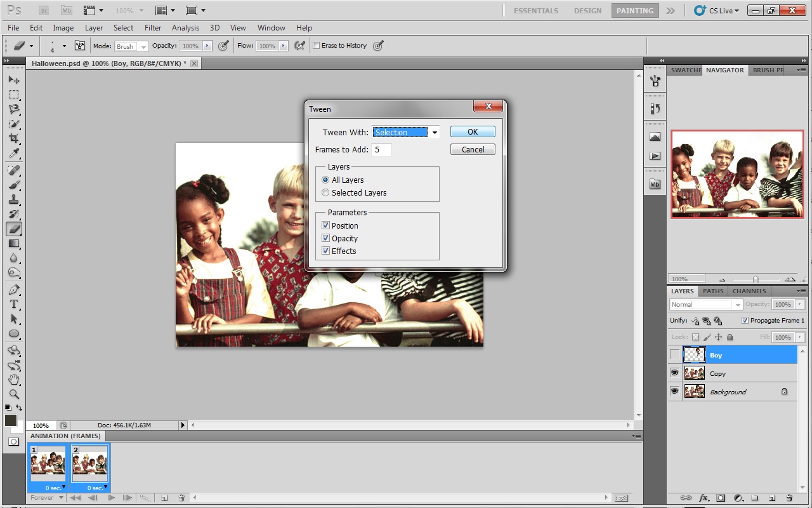Viewport: 812px width, 508px height.
Task: Switch to the Channels tab
Action: [x=749, y=291]
